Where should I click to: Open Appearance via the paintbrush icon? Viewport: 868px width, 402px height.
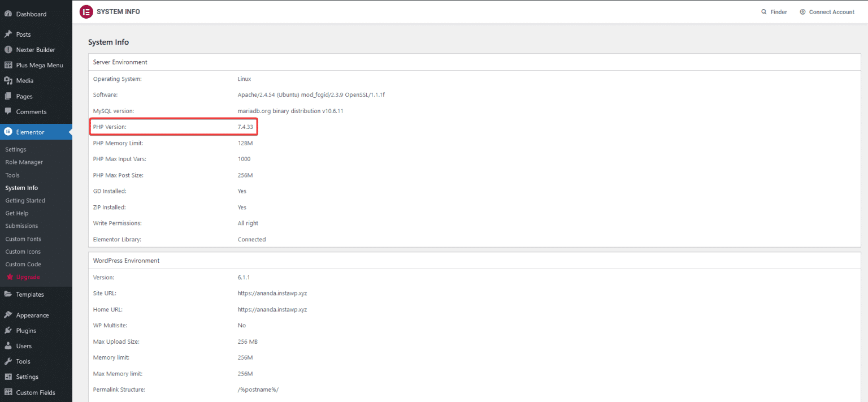click(8, 315)
